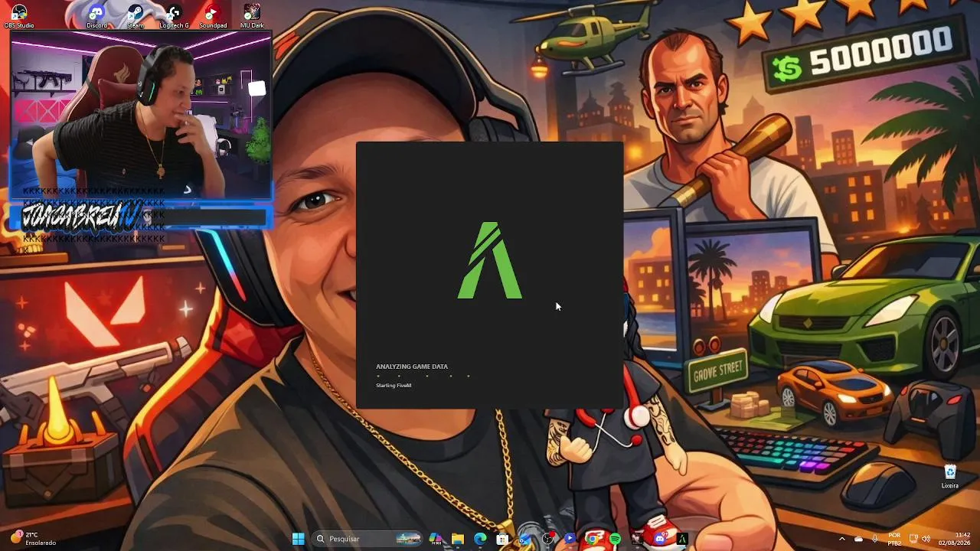Open the network status tray icon
The image size is (980, 551).
tap(913, 539)
